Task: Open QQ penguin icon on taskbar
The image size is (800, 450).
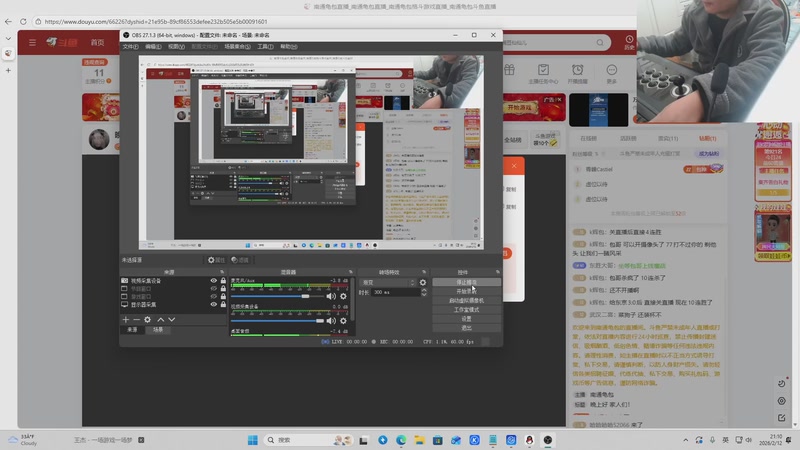Action: point(529,440)
